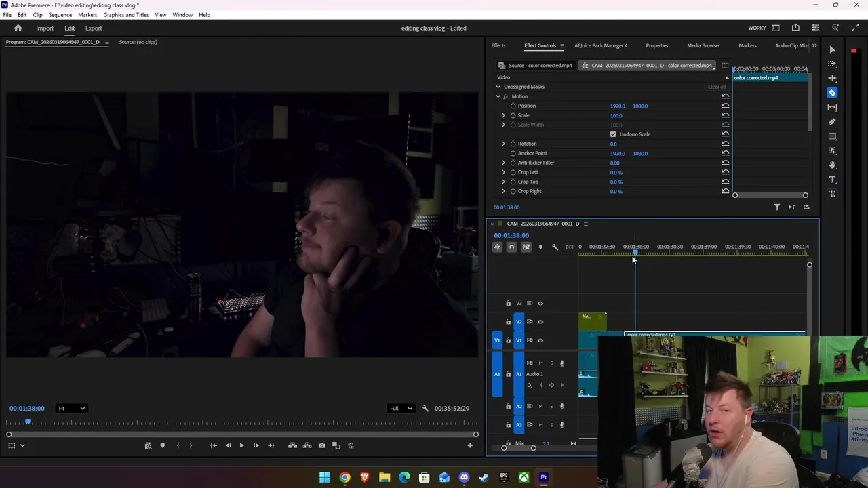Open the Full playback resolution dropdown

click(x=400, y=408)
